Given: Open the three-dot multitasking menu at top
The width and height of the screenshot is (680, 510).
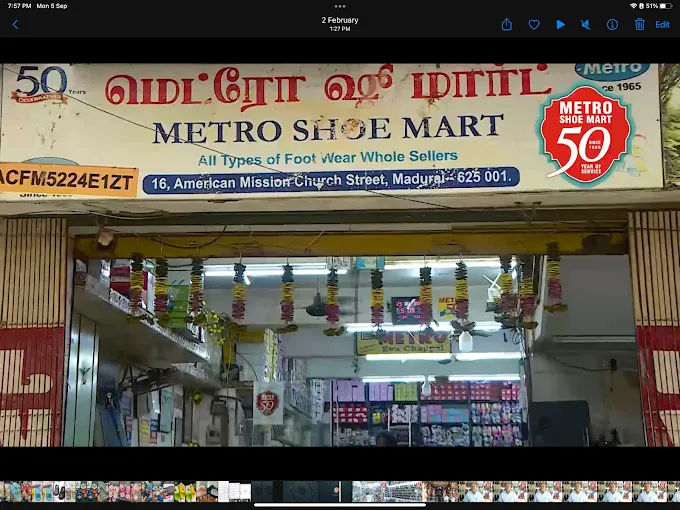Looking at the screenshot, I should click(x=340, y=6).
